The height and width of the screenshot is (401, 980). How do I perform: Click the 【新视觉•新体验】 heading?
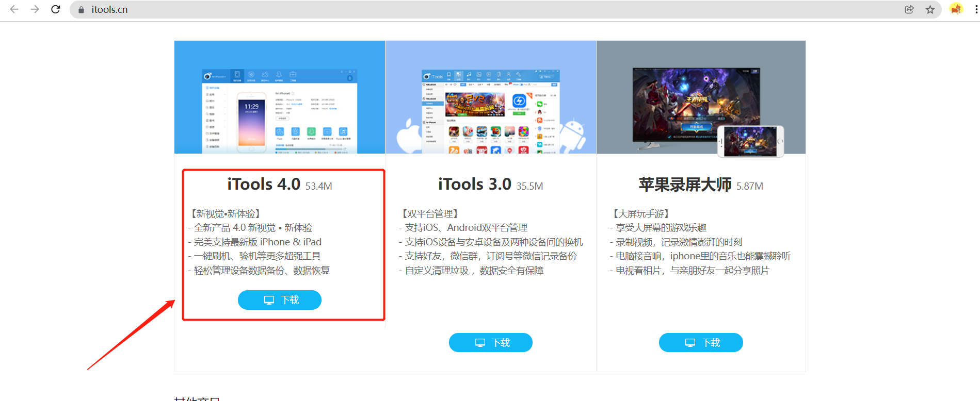pos(226,213)
